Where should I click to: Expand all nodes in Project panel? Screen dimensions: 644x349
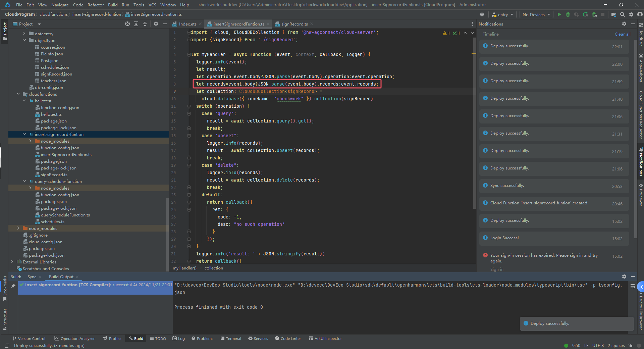click(x=136, y=24)
